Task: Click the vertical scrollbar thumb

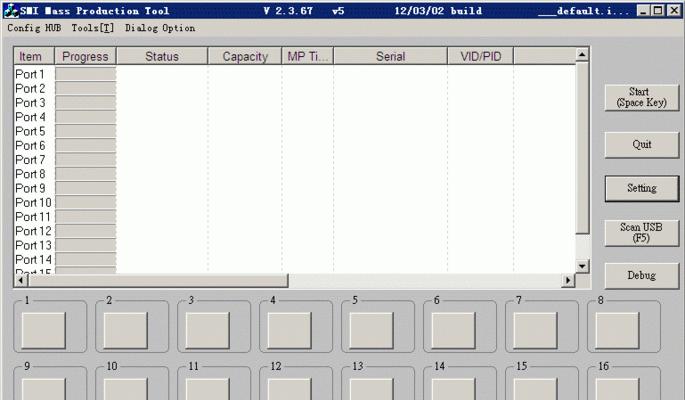Action: [x=582, y=148]
